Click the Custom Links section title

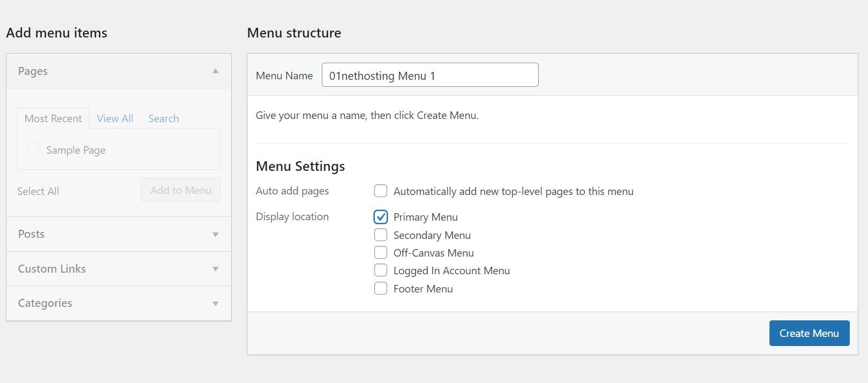coord(52,269)
